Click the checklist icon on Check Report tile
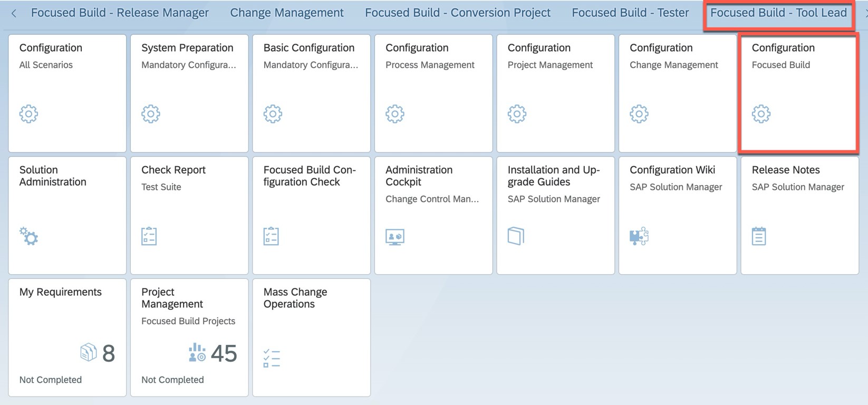The height and width of the screenshot is (405, 868). tap(149, 236)
